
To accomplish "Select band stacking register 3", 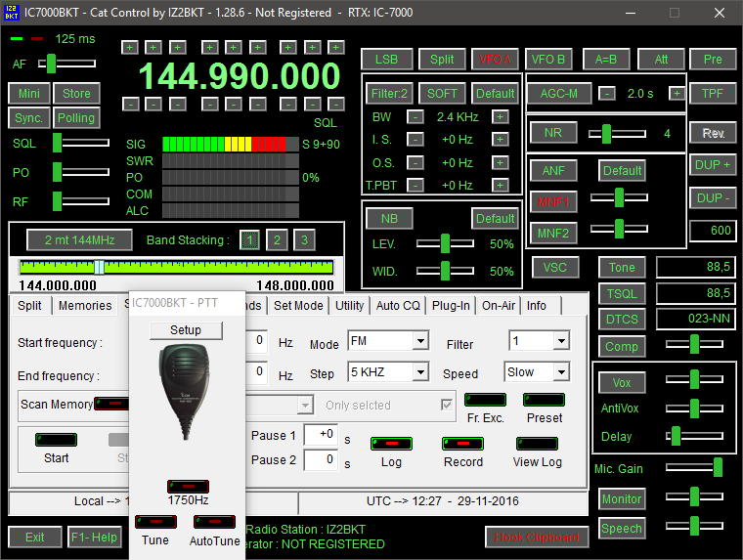I will (x=304, y=240).
